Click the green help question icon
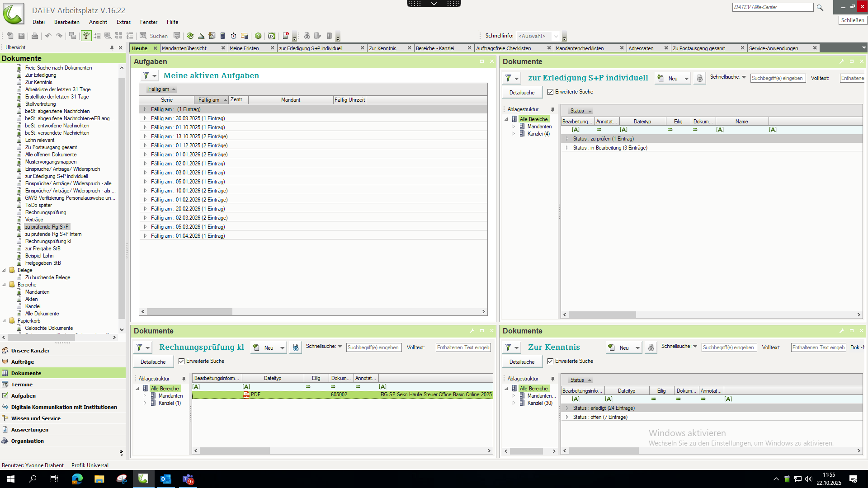The width and height of the screenshot is (868, 488). 258,36
